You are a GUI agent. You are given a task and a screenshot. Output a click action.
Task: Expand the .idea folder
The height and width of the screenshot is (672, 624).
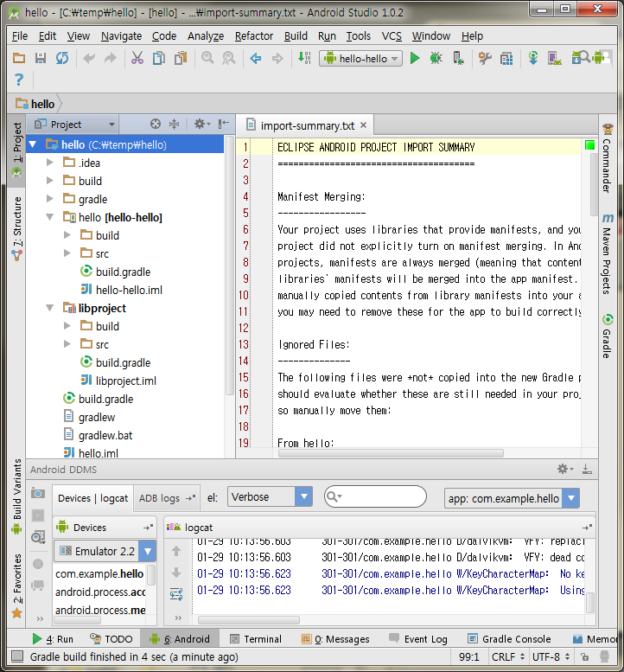pos(50,163)
